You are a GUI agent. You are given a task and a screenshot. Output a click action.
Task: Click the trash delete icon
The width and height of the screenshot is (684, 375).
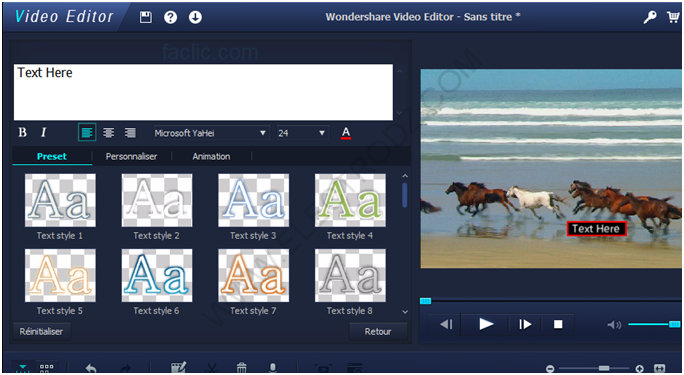[x=242, y=368]
